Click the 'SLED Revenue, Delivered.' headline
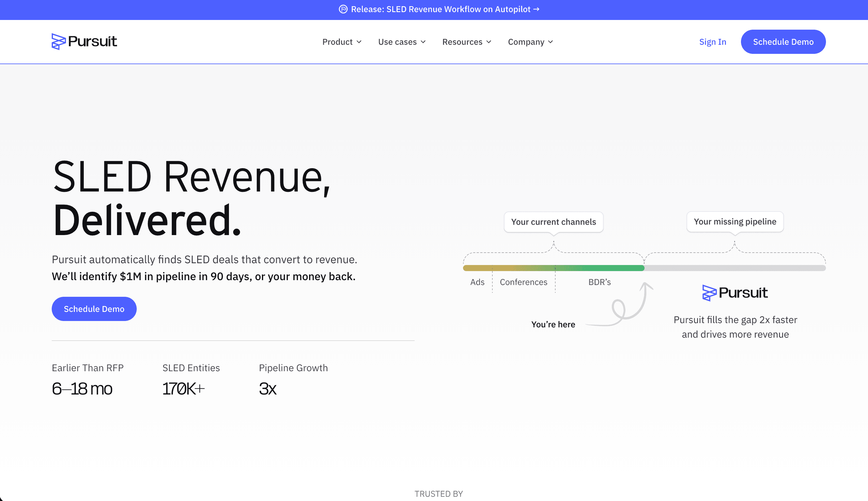Image resolution: width=868 pixels, height=501 pixels. pos(191,198)
